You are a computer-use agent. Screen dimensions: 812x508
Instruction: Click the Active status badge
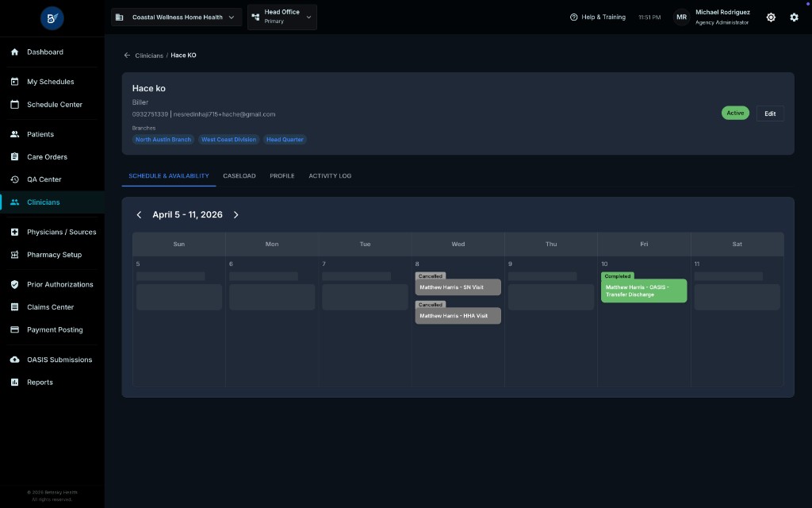(x=735, y=113)
